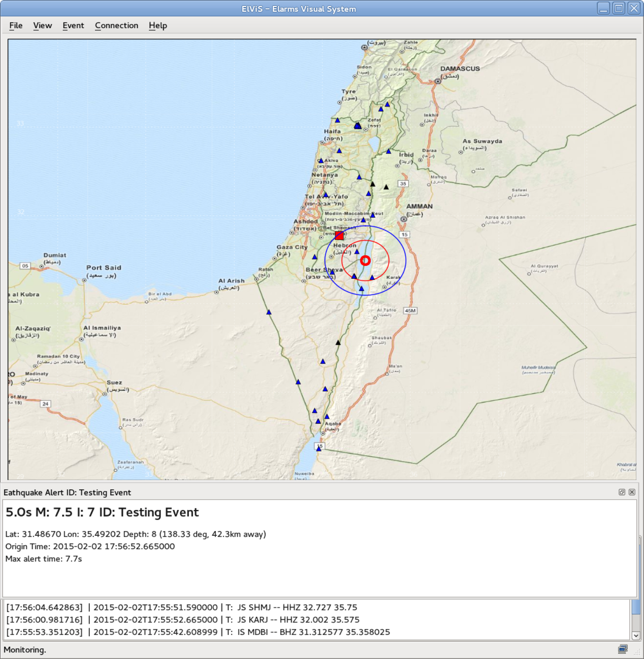The height and width of the screenshot is (659, 644).
Task: Click the red epicenter circle marker
Action: pos(365,261)
